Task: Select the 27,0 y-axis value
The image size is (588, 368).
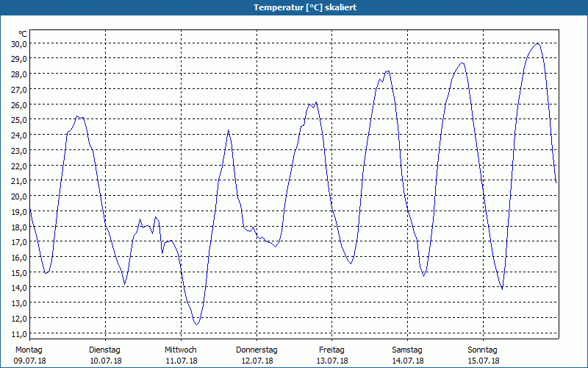Action: click(19, 90)
